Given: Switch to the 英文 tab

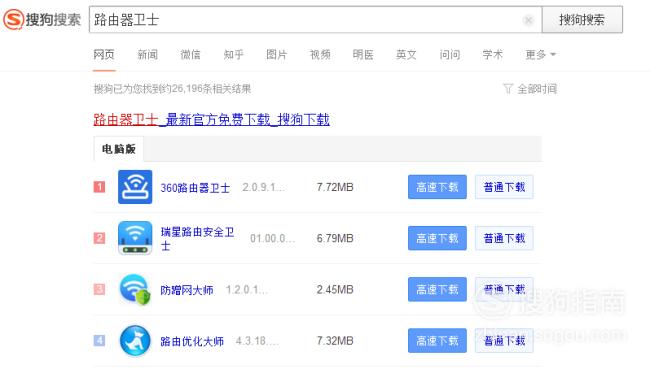Looking at the screenshot, I should point(406,54).
